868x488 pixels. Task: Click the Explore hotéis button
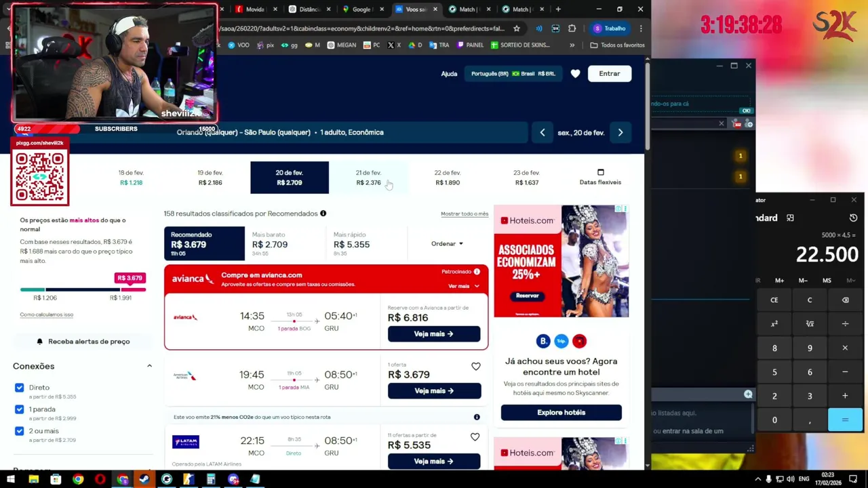(x=561, y=413)
